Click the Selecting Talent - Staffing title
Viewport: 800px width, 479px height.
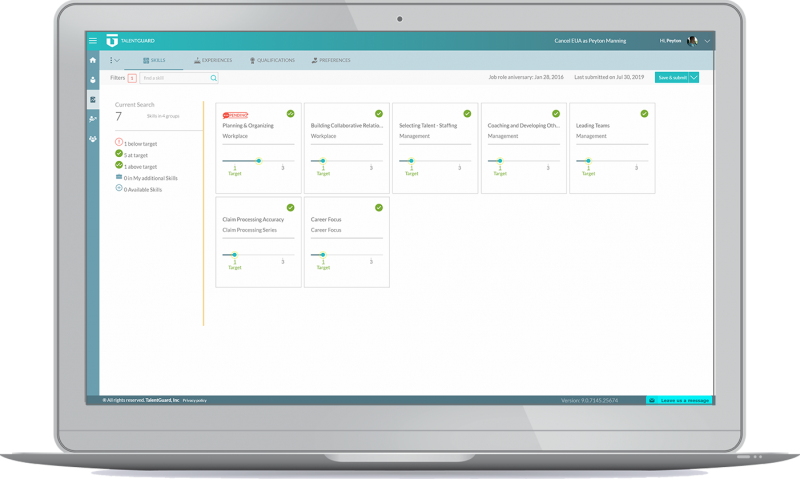[x=428, y=125]
